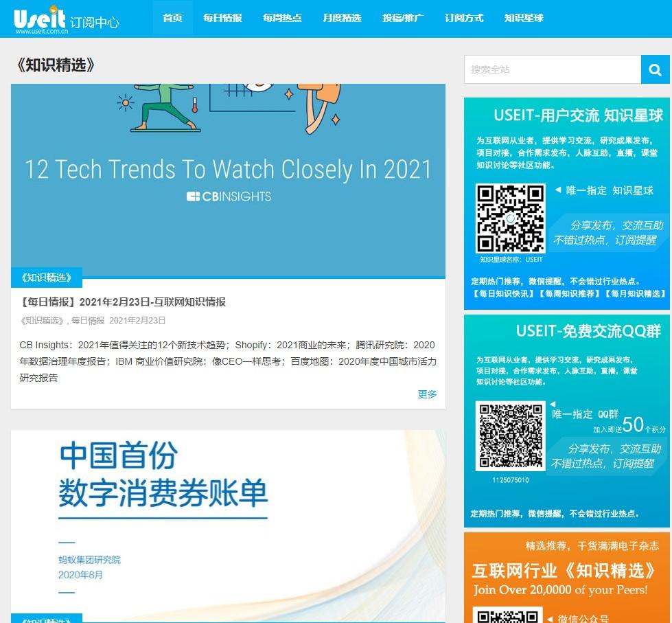Open the 每日情报 menu item

click(x=222, y=18)
